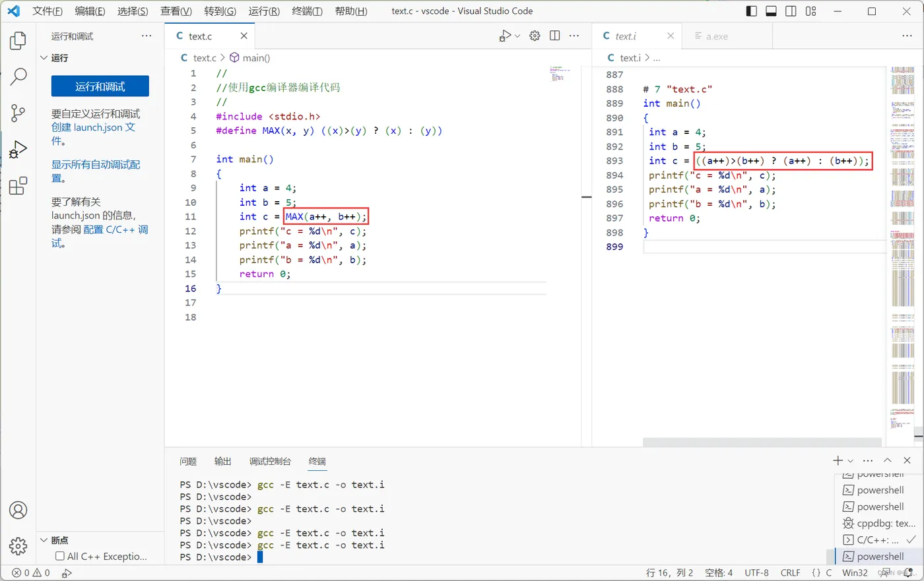Open the Source Control view

pos(18,113)
